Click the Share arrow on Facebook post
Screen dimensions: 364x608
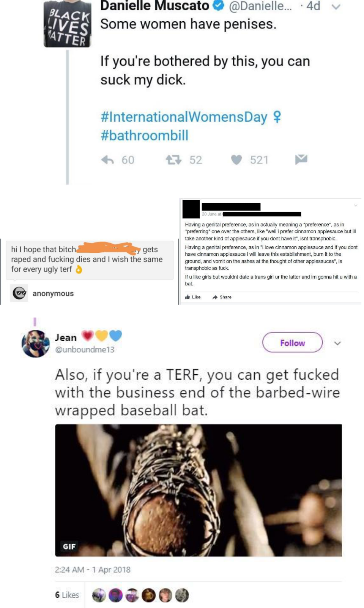222,297
